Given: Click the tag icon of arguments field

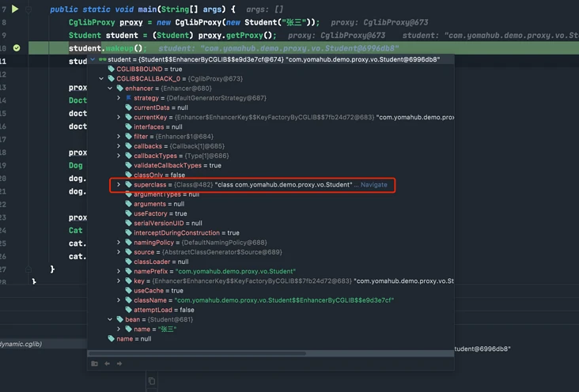Looking at the screenshot, I should pos(128,204).
